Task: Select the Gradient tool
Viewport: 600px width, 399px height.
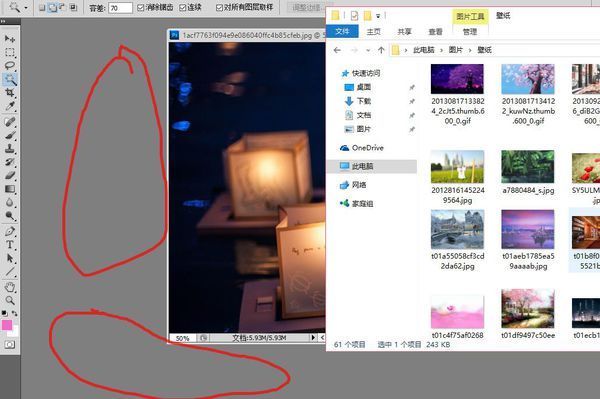Action: click(x=10, y=189)
